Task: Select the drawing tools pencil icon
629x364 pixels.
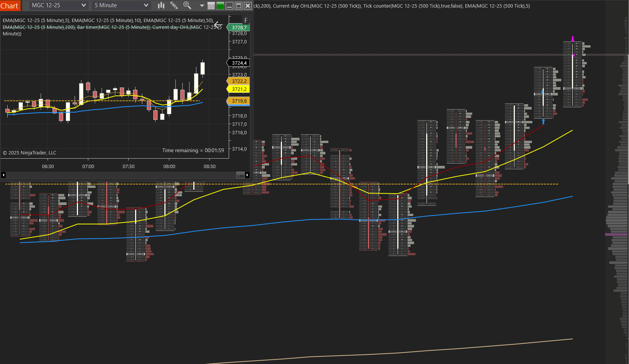Action: (x=174, y=5)
